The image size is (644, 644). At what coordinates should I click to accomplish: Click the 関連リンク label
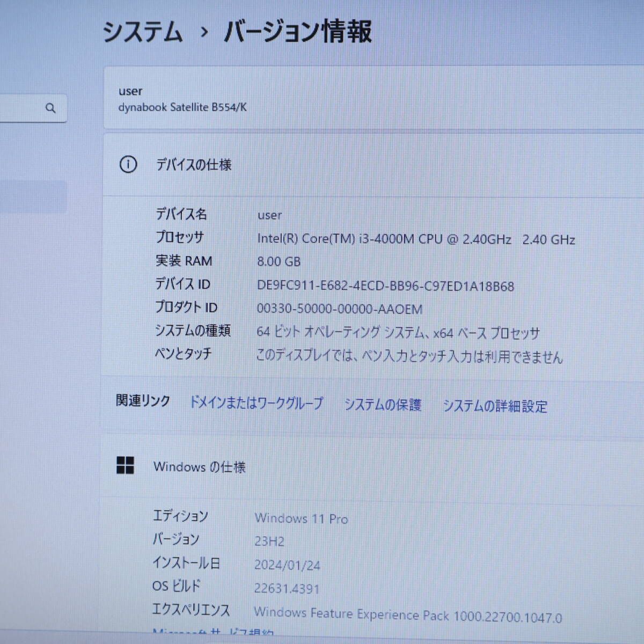point(143,401)
